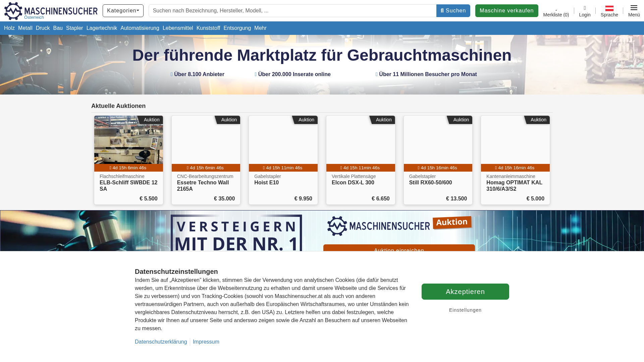The width and height of the screenshot is (644, 362).
Task: Click the Maschinensucher Auktion logo in banner
Action: pyautogui.click(x=399, y=226)
